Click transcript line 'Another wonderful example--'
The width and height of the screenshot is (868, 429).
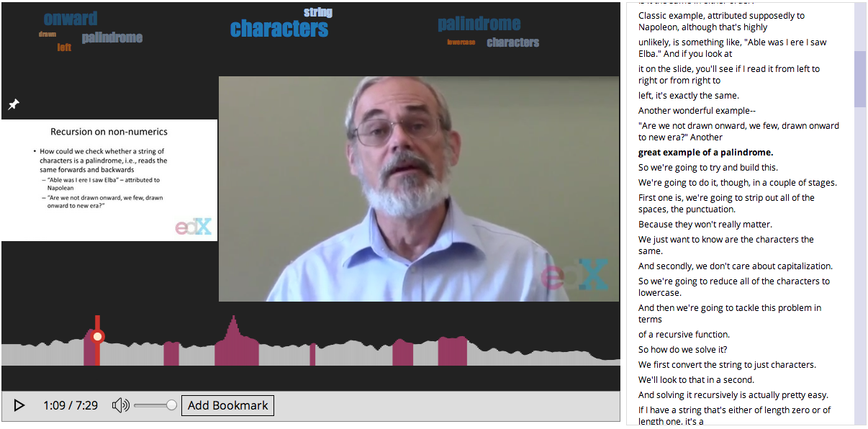coord(697,110)
